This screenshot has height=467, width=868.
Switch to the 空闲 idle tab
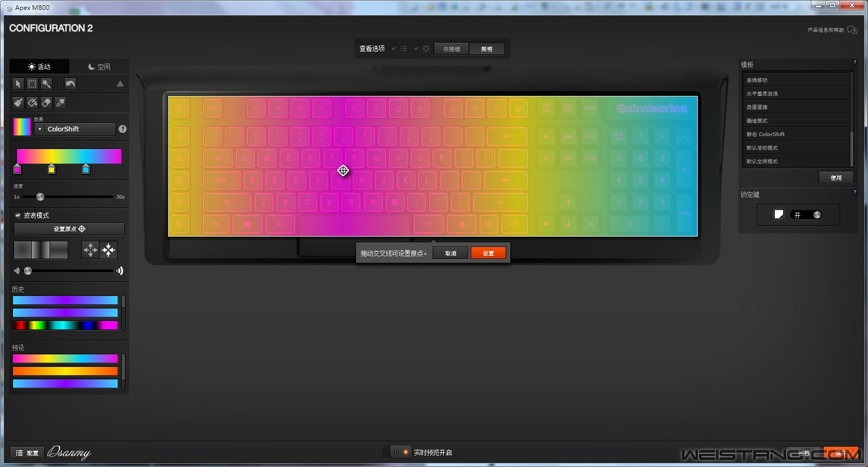99,67
